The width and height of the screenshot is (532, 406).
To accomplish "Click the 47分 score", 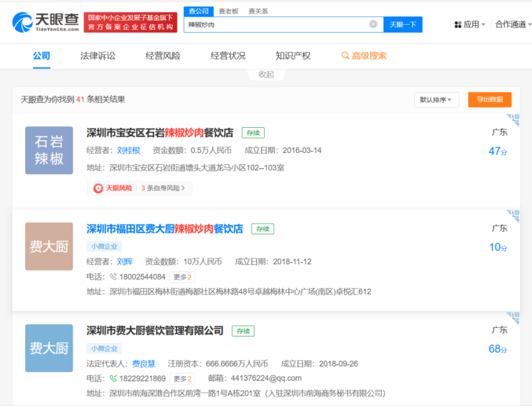I will 498,151.
